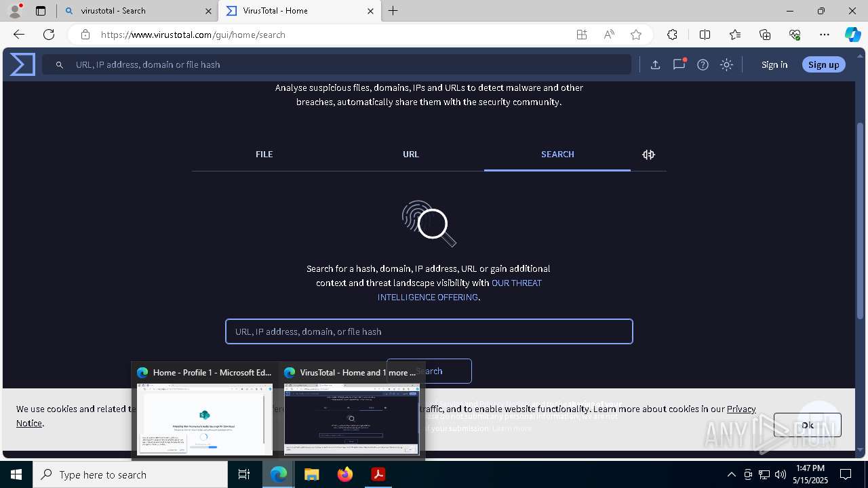The height and width of the screenshot is (488, 868).
Task: Open OUR THREAT INTELLIGENCE OFFERING link
Action: (x=460, y=290)
